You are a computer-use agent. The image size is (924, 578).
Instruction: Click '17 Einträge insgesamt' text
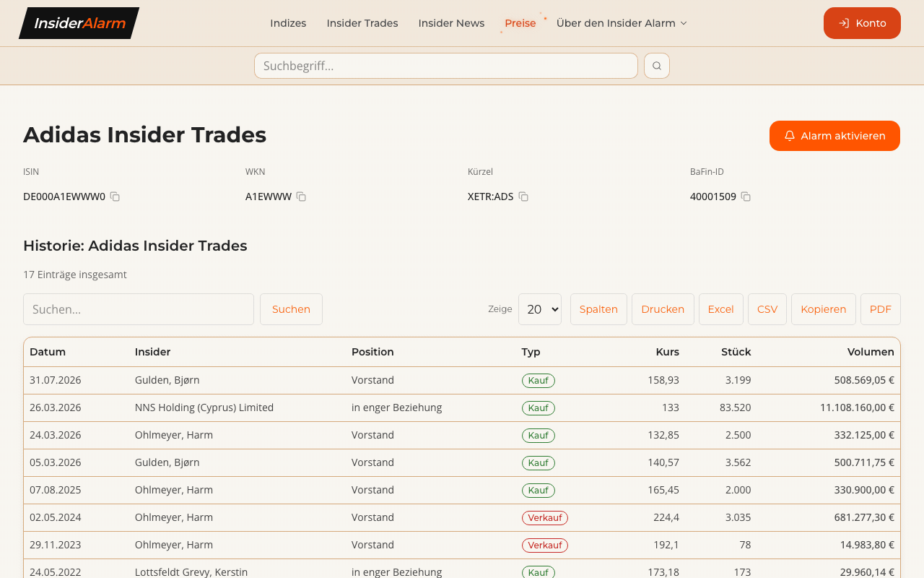coord(75,275)
